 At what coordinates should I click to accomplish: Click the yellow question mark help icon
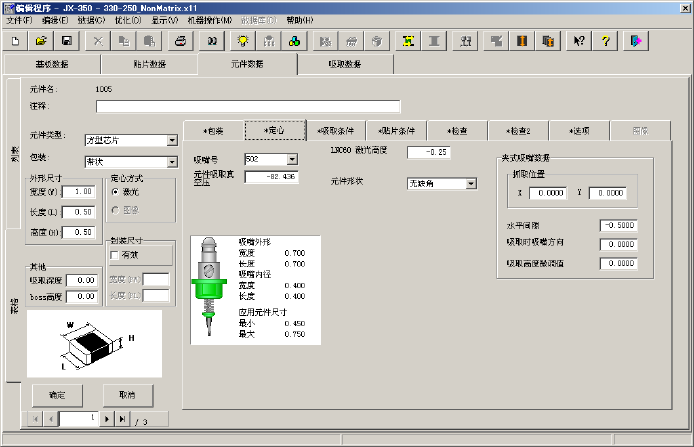pos(605,41)
